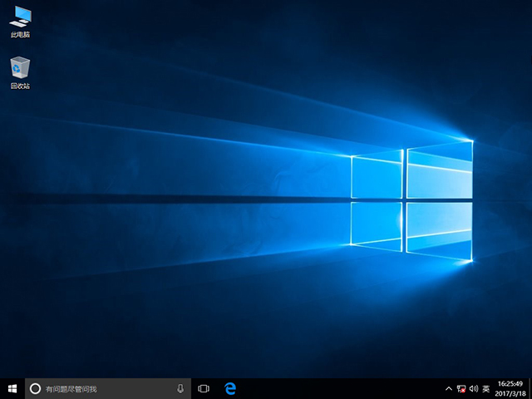Launch Microsoft Edge from the taskbar
532x399 pixels.
(230, 388)
